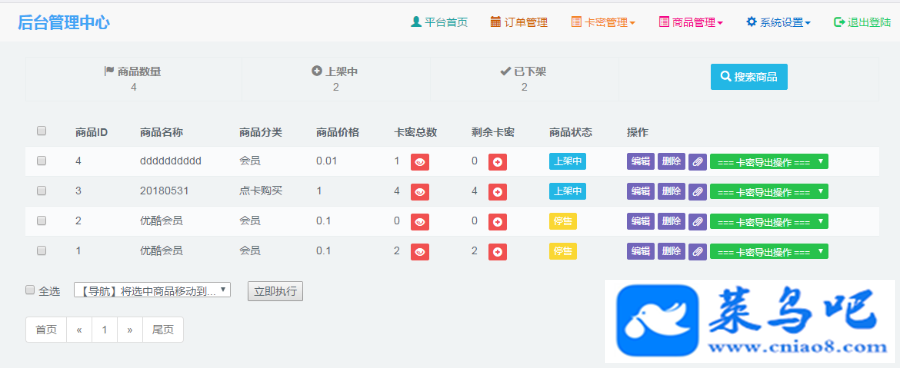Open 卡密导出操作 dropdown for dddddddddd
Viewport: 900px width, 368px height.
[769, 162]
